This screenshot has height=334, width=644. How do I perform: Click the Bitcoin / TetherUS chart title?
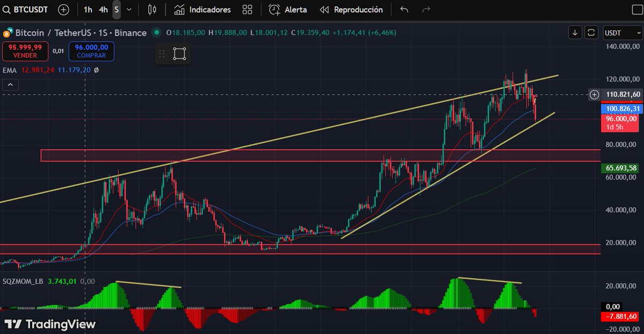[x=81, y=33]
